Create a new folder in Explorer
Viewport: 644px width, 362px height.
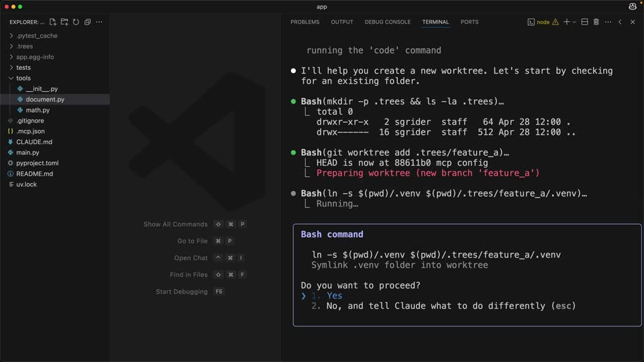64,22
